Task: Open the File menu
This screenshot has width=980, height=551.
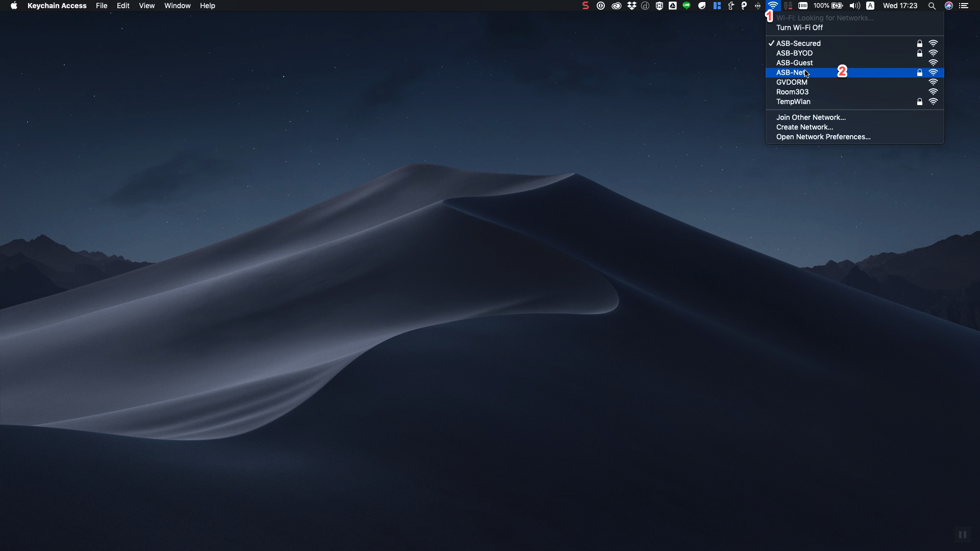Action: point(102,6)
